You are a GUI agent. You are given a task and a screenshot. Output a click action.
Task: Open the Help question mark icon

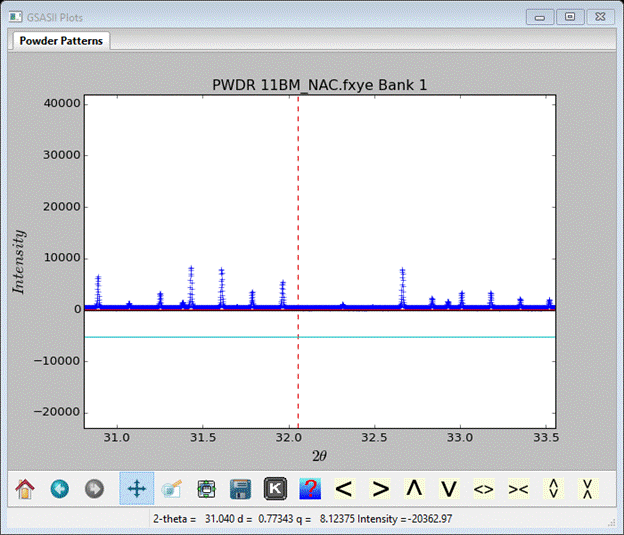coord(309,488)
